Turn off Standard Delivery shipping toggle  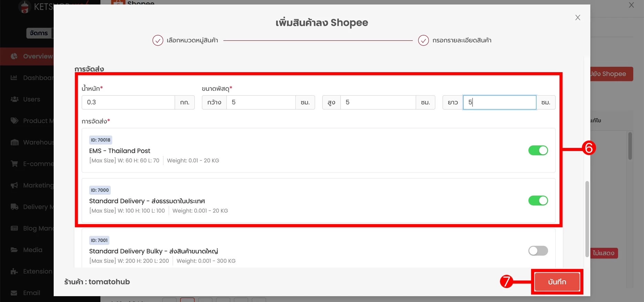coord(538,201)
